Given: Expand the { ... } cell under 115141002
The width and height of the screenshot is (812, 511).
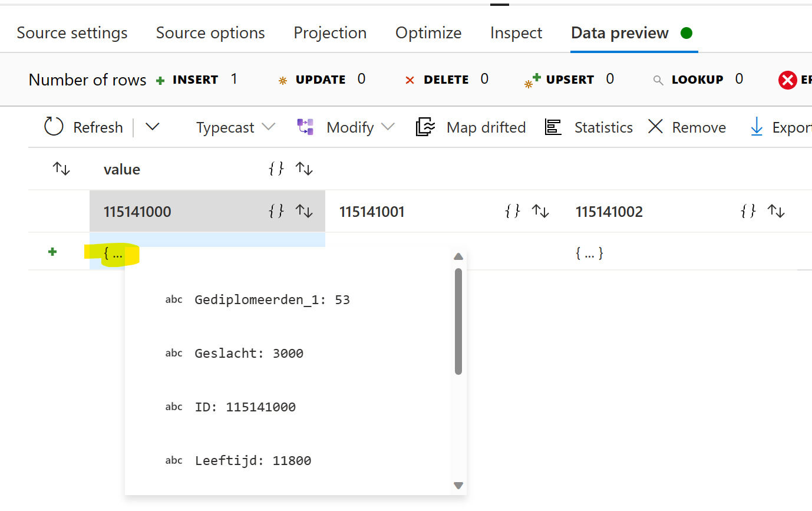Looking at the screenshot, I should [x=589, y=253].
